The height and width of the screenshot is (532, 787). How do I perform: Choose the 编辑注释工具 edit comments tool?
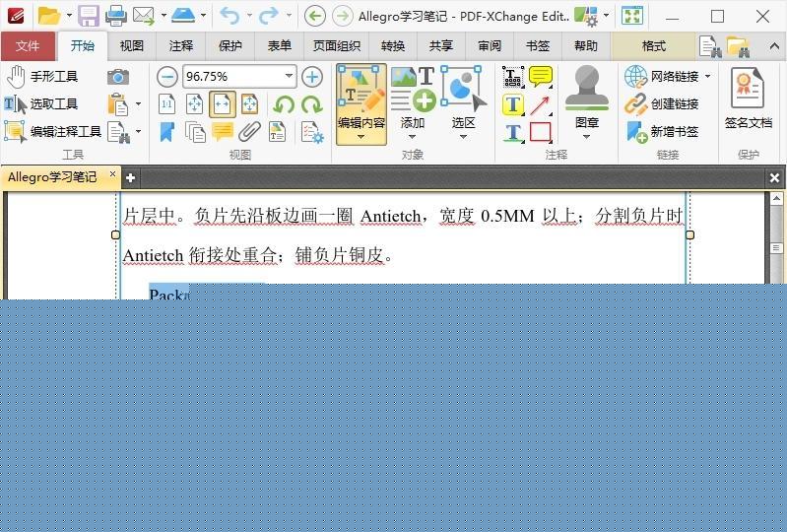53,131
